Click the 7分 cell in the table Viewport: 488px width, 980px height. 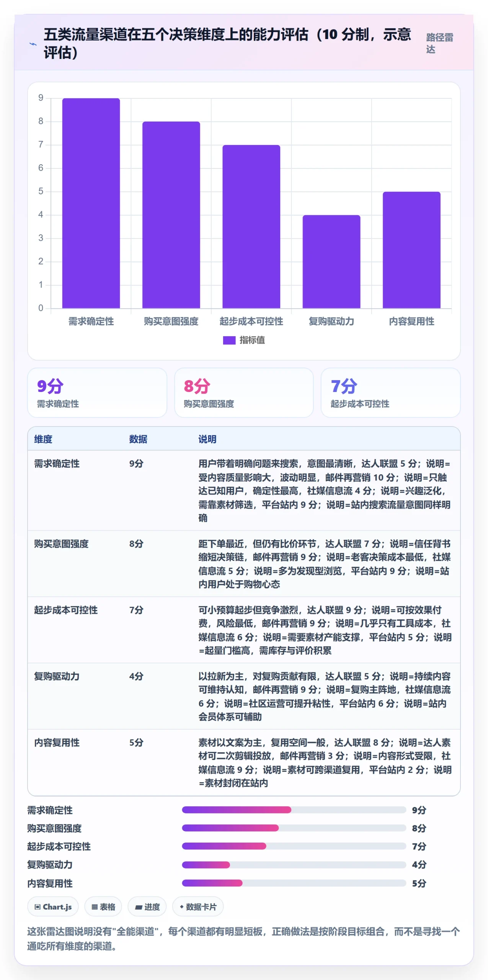tap(136, 610)
